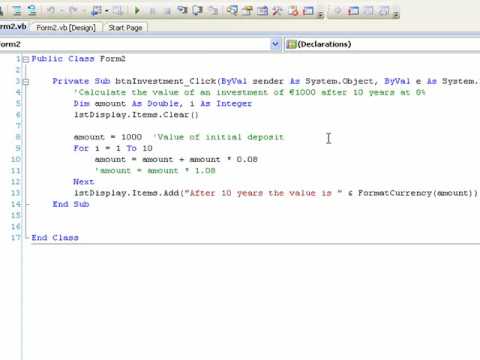Viewport: 480px width, 360px height.
Task: Click the Step Over debug icon
Action: tap(198, 11)
